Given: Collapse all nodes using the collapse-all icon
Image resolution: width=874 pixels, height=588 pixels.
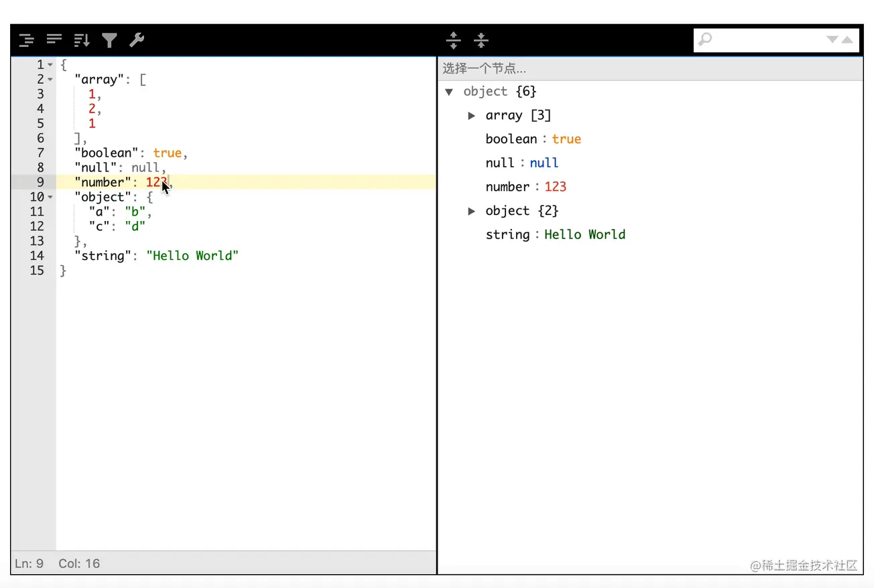Looking at the screenshot, I should pos(481,40).
